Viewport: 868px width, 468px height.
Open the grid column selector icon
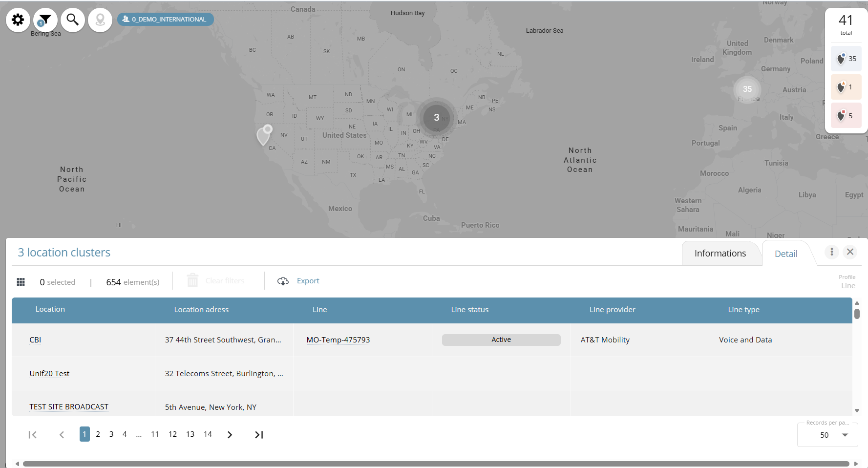(x=21, y=282)
